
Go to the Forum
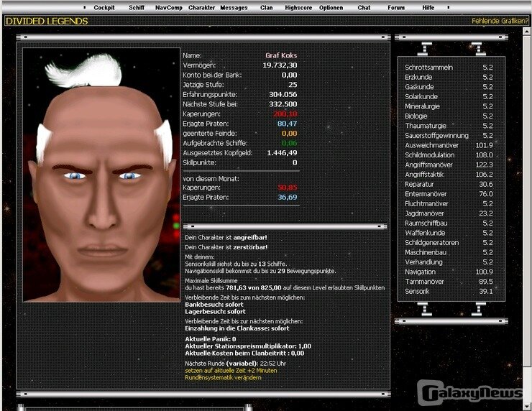coord(396,7)
